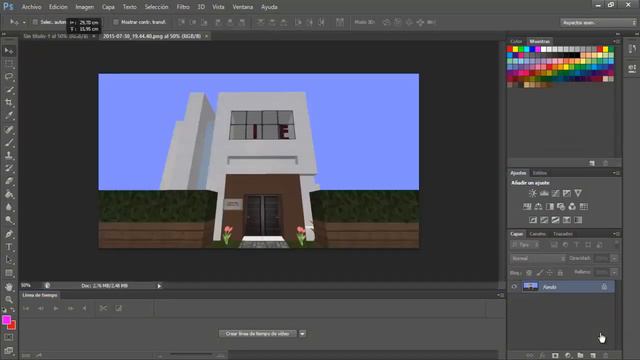
Task: Open the Normal blend mode dropdown
Action: point(538,258)
